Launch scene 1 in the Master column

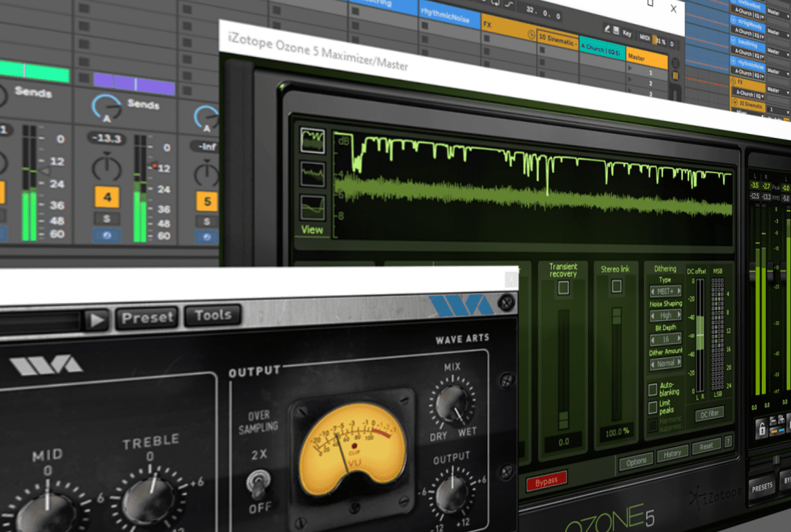click(x=630, y=68)
